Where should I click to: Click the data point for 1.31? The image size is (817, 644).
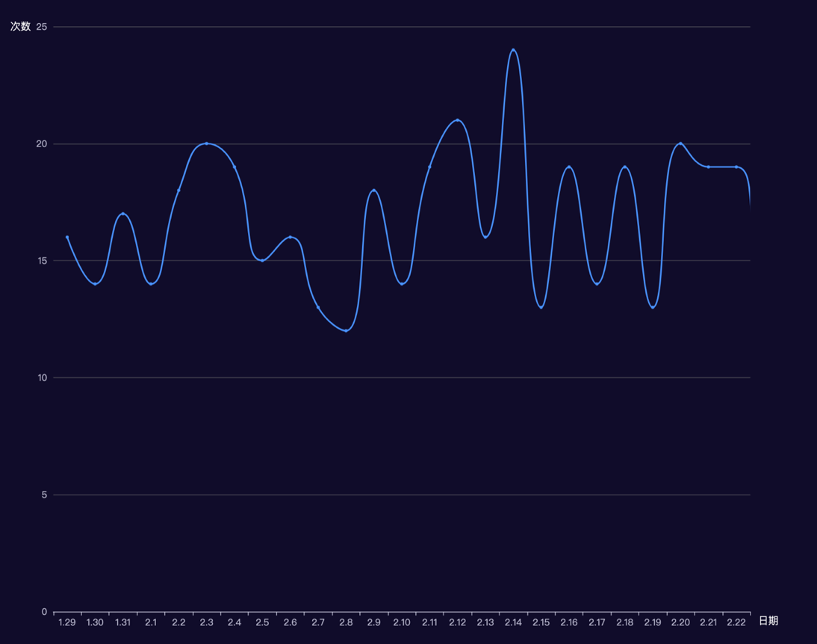click(x=123, y=214)
